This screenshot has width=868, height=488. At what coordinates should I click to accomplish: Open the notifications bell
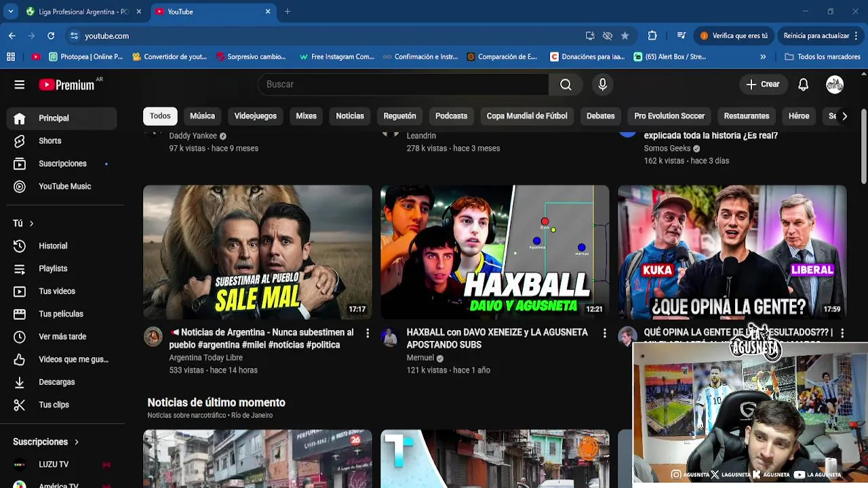(x=803, y=85)
